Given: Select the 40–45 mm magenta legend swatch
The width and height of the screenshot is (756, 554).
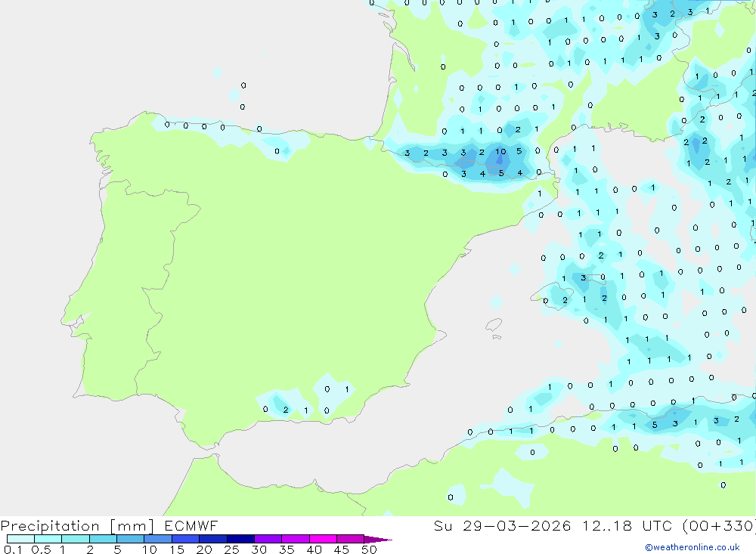Looking at the screenshot, I should 323,539.
